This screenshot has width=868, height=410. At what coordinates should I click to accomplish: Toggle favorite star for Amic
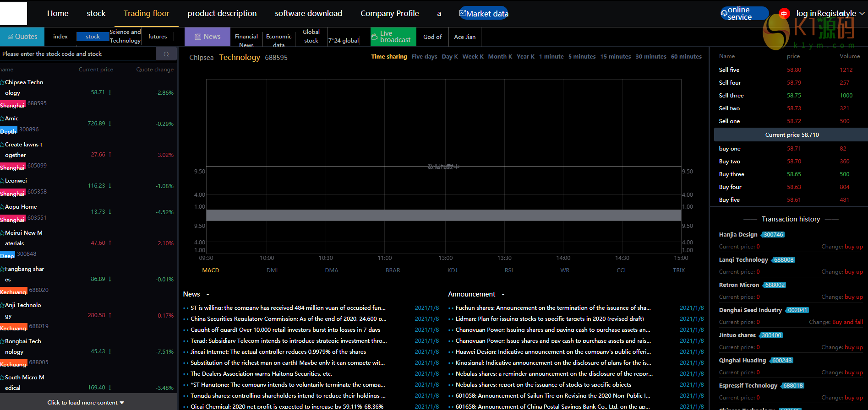(2, 119)
